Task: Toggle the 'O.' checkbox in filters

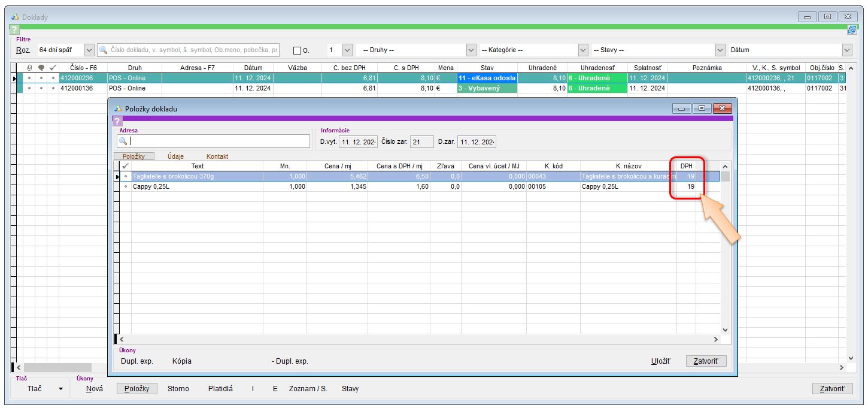Action: pos(297,50)
